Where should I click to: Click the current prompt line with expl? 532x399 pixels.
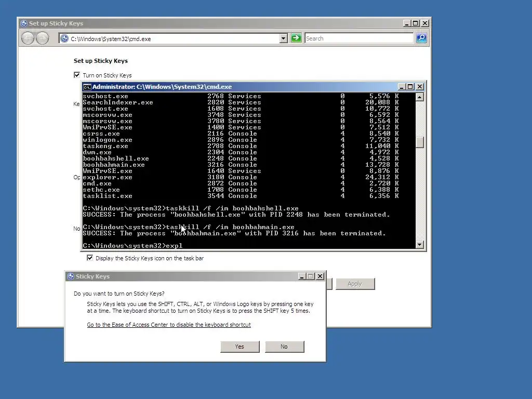pyautogui.click(x=132, y=246)
